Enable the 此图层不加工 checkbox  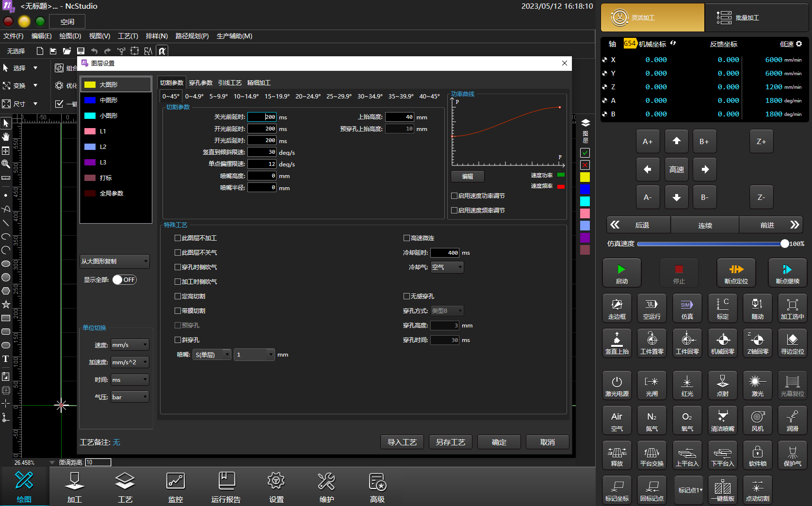178,238
